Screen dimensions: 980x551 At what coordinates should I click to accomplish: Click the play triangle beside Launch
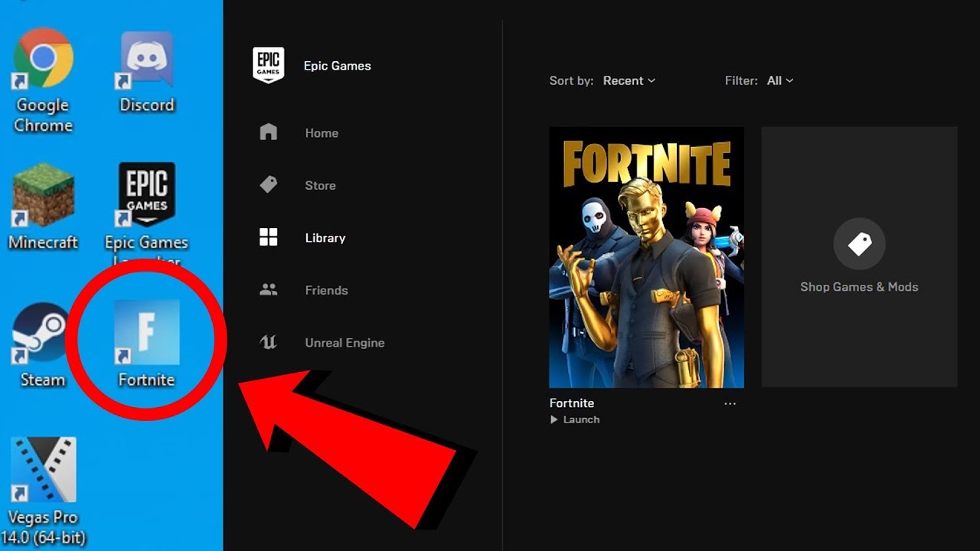[554, 419]
